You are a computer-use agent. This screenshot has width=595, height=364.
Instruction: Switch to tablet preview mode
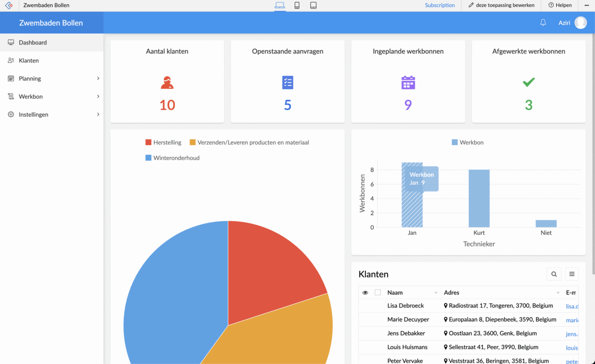tap(313, 5)
